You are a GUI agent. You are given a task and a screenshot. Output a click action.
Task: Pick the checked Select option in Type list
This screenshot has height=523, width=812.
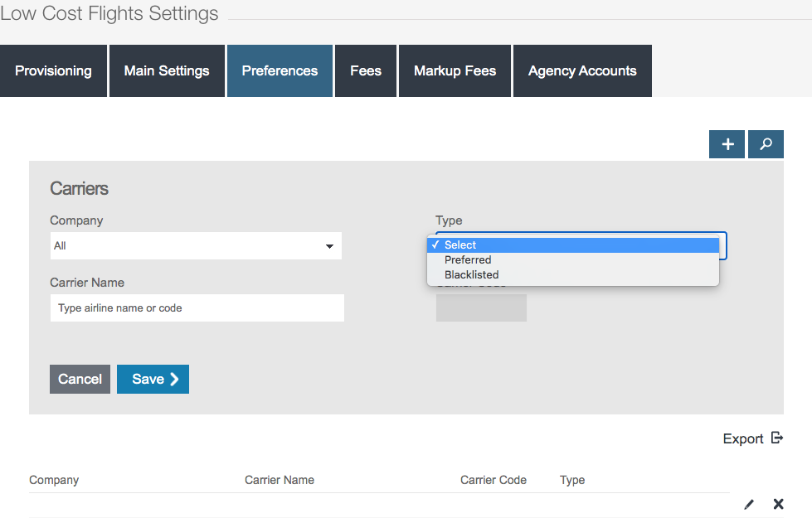pyautogui.click(x=460, y=245)
